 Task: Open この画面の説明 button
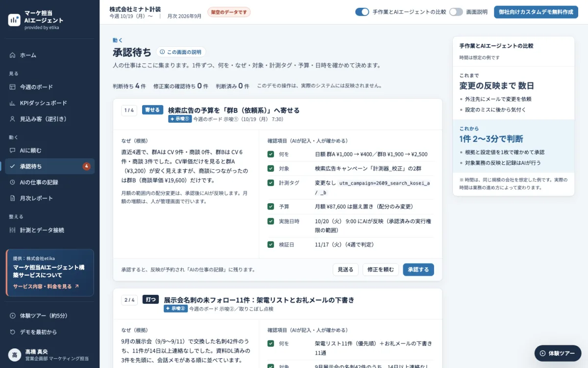(181, 52)
